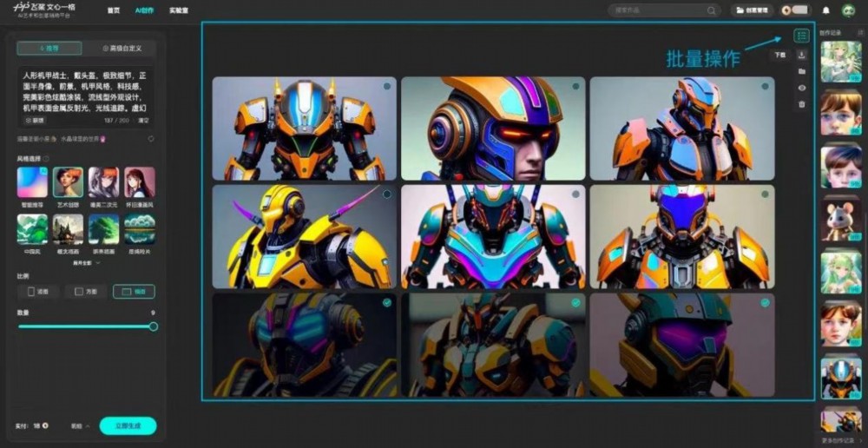Tick the selection circle on orange robot image
The height and width of the screenshot is (448, 868).
click(x=387, y=86)
